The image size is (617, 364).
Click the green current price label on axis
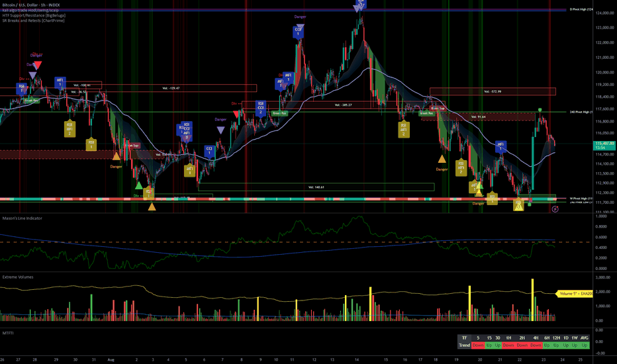(x=604, y=145)
